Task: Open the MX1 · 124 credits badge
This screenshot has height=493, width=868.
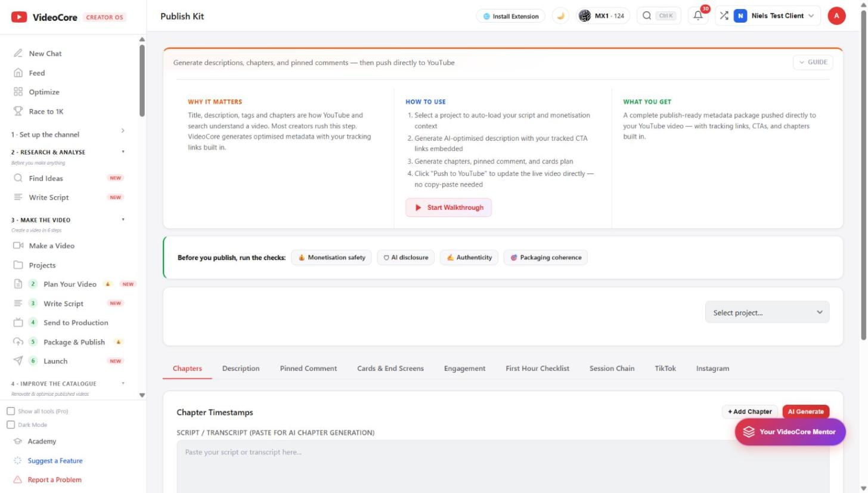Action: point(603,16)
